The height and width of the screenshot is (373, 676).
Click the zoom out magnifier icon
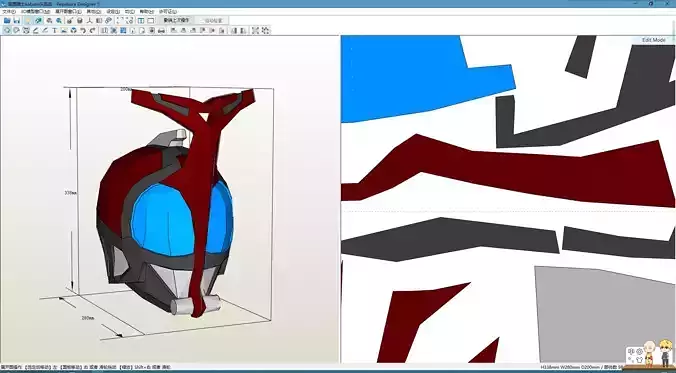coord(49,20)
